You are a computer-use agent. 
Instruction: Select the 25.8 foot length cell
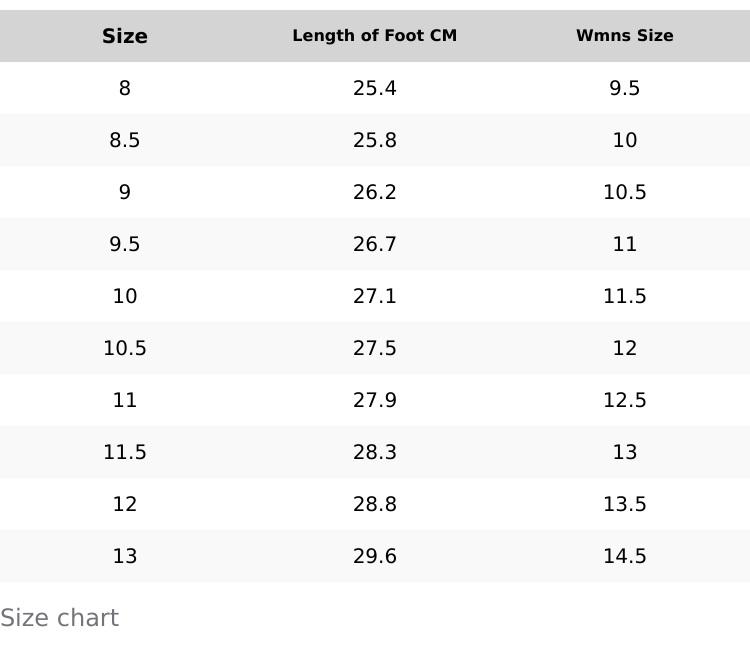pyautogui.click(x=375, y=140)
